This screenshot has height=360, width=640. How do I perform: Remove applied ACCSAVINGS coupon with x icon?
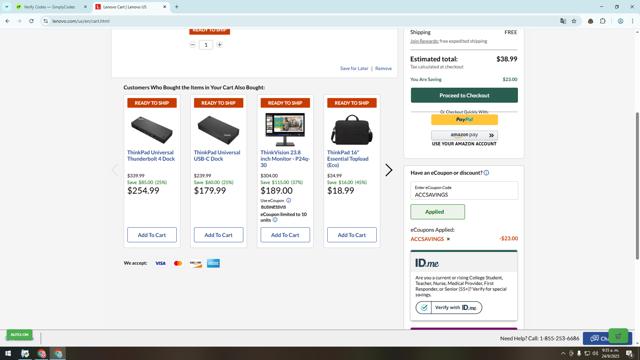tap(448, 239)
